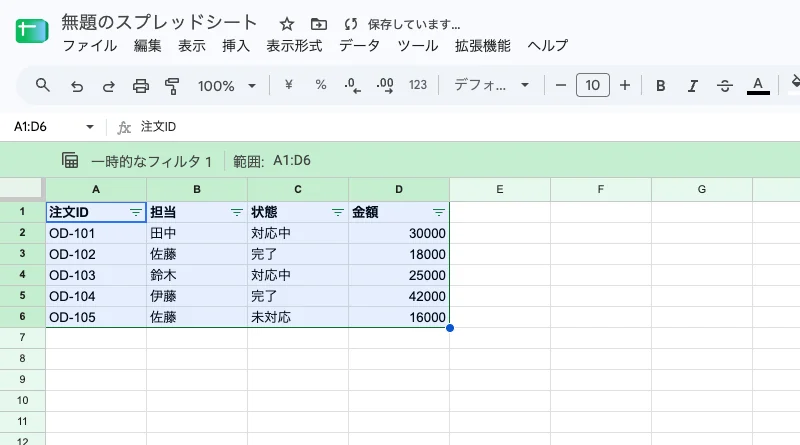Open the fill color picker
Image resolution: width=800 pixels, height=445 pixels.
[x=794, y=84]
